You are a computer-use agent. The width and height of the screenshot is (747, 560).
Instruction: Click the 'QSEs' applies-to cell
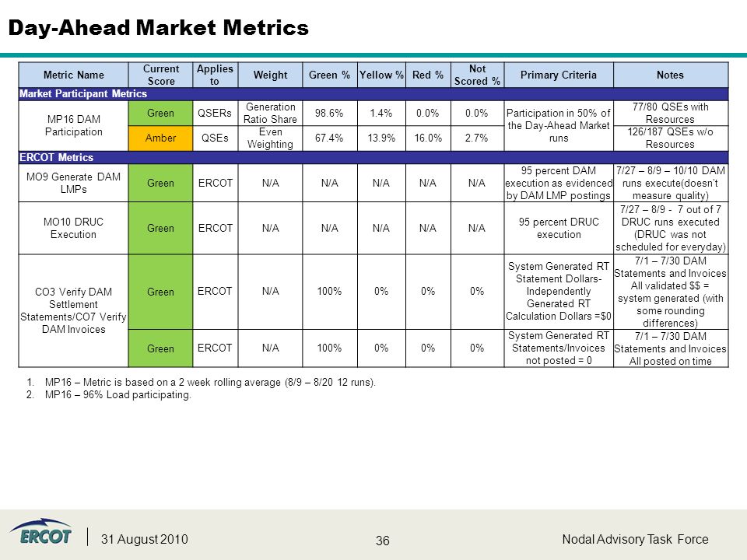click(x=216, y=138)
